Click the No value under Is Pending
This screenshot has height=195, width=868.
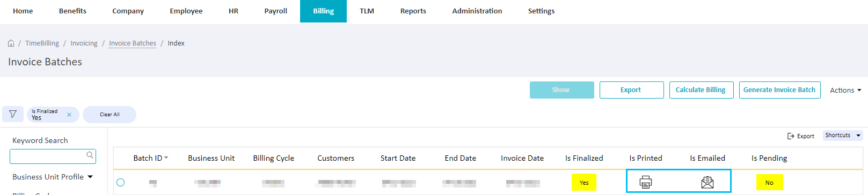(769, 183)
